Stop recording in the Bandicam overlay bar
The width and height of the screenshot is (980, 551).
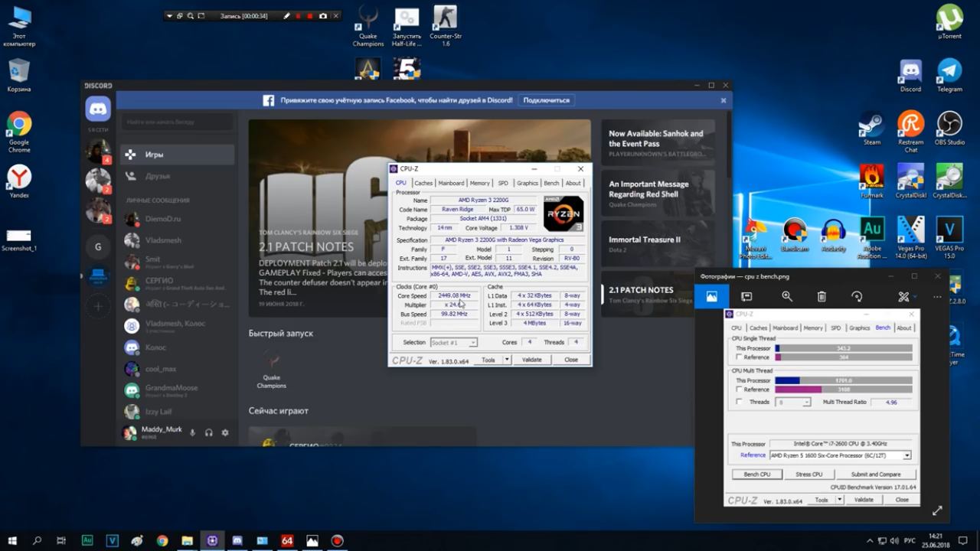(x=309, y=16)
